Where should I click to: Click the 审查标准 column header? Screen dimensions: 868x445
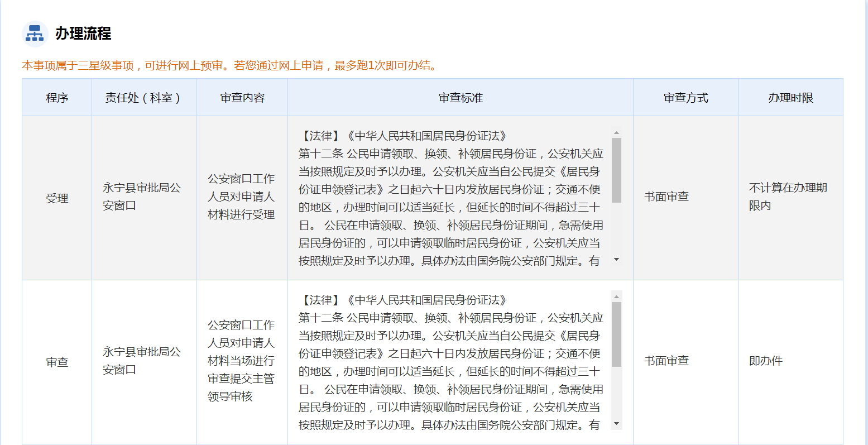pyautogui.click(x=461, y=98)
